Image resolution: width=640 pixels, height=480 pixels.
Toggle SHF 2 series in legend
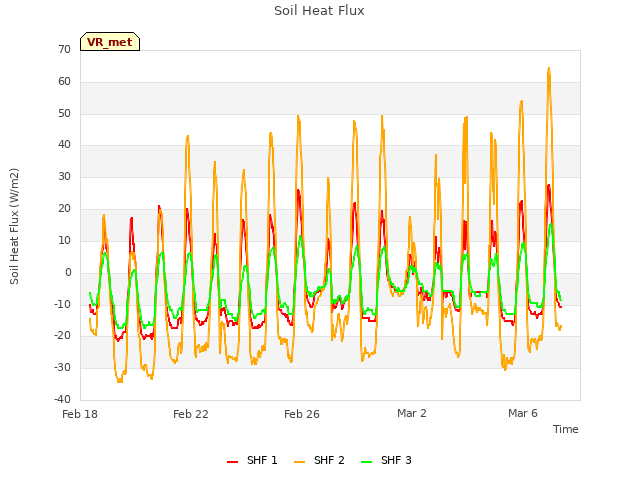(x=319, y=461)
